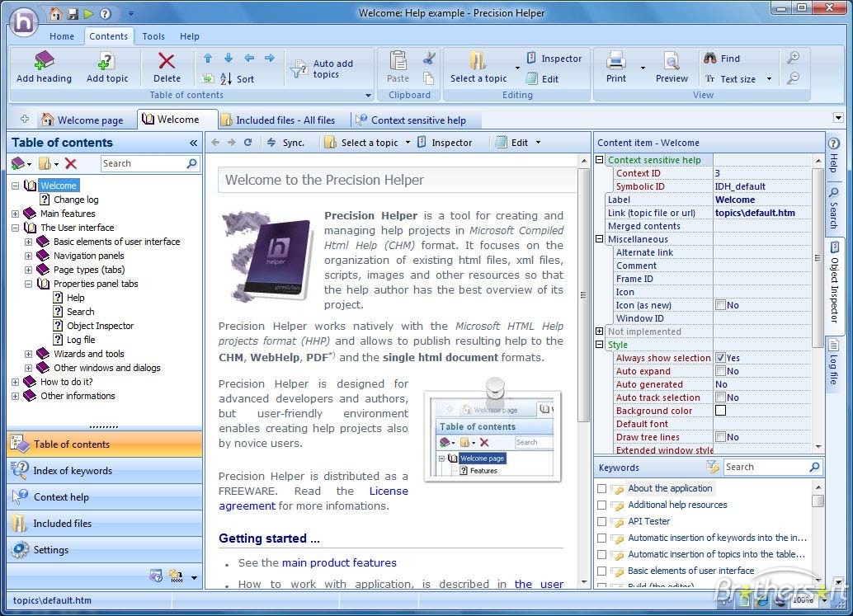Expand Not implemented property group
Viewport: 853px width, 616px height.
pyautogui.click(x=600, y=332)
